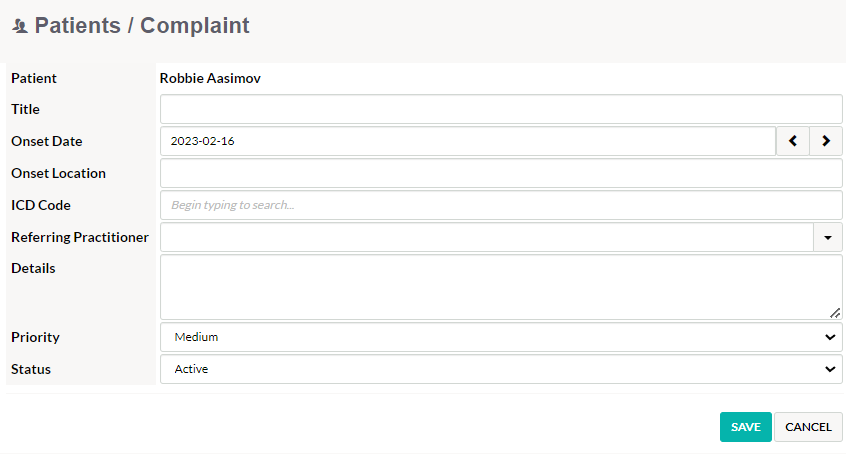Click the Priority chevron arrow
The image size is (846, 454).
(830, 337)
